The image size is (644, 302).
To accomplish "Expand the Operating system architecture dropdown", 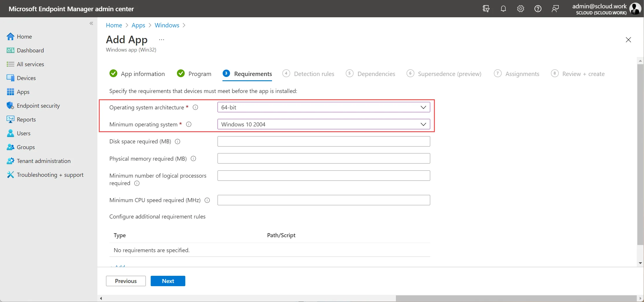I will pos(324,107).
